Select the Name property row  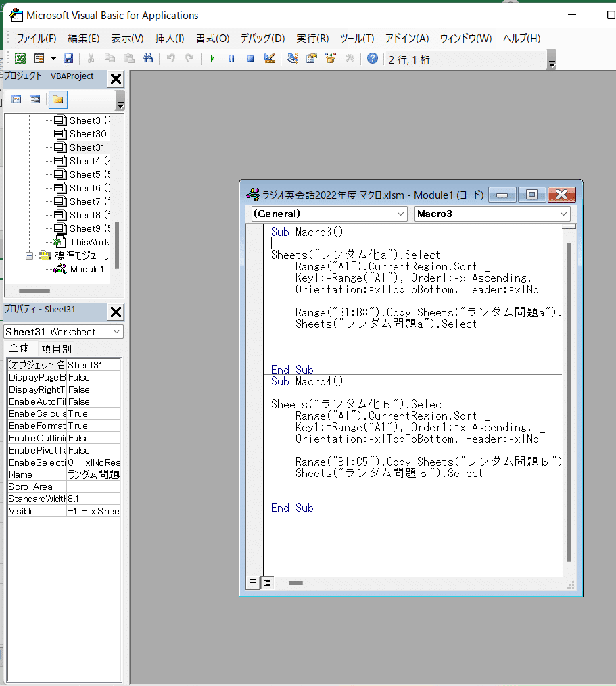point(64,474)
